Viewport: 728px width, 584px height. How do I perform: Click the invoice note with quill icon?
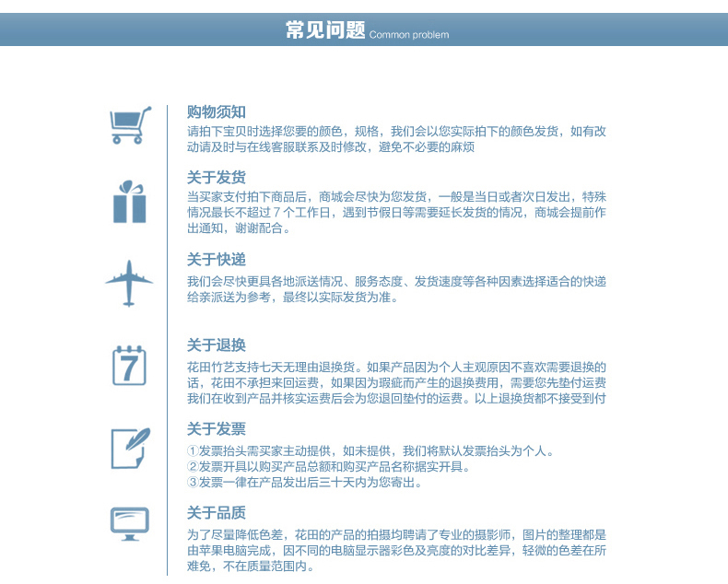point(131,448)
